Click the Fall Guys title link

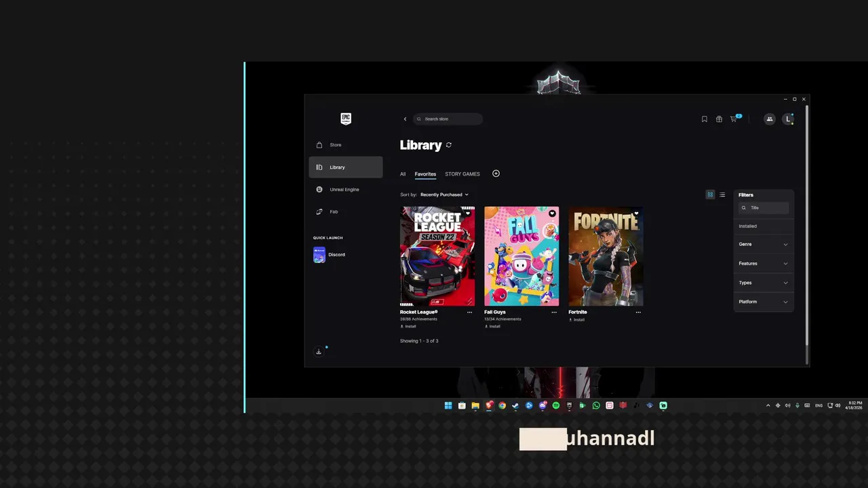495,312
